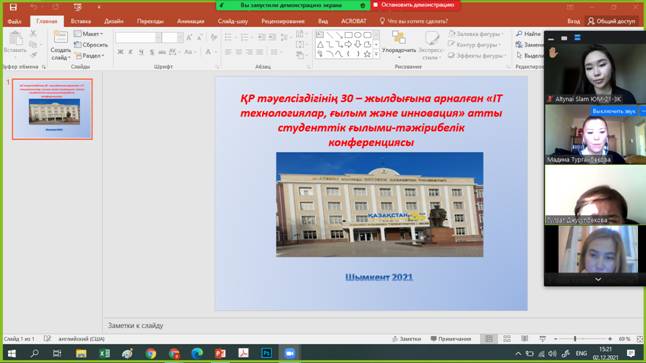646x363 pixels.
Task: Open the Упорядочить arrange icon
Action: 399,37
